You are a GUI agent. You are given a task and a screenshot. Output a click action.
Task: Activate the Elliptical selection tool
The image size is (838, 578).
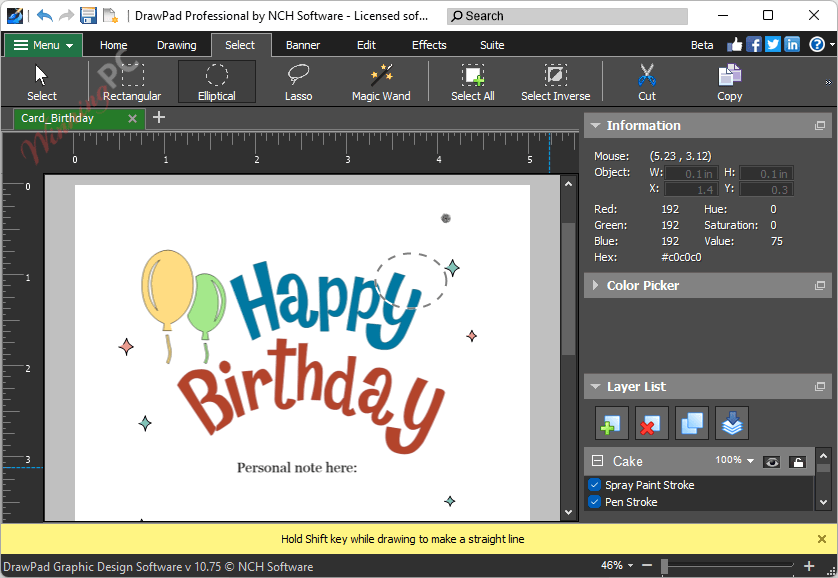pyautogui.click(x=216, y=80)
